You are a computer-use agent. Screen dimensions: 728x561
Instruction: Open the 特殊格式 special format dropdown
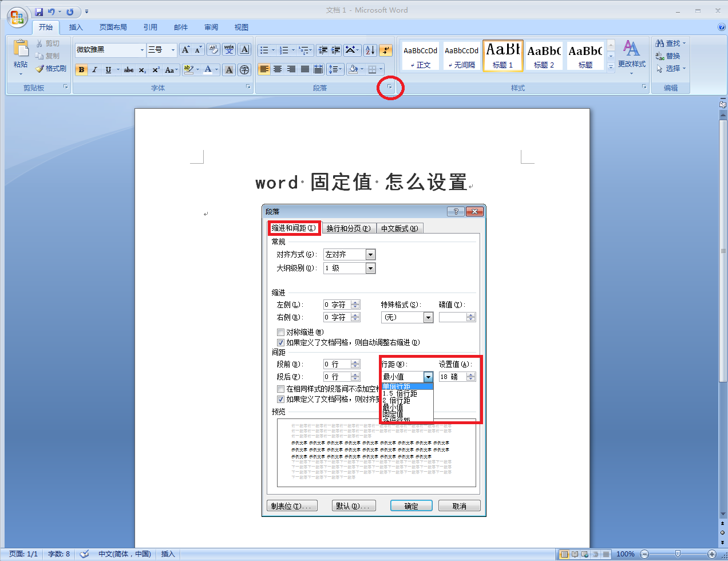(428, 317)
